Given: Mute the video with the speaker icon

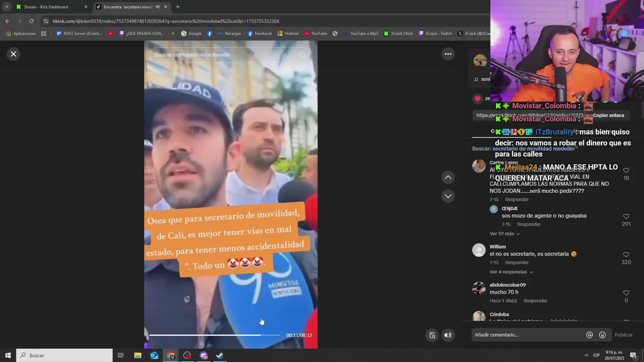Looking at the screenshot, I should (x=448, y=335).
